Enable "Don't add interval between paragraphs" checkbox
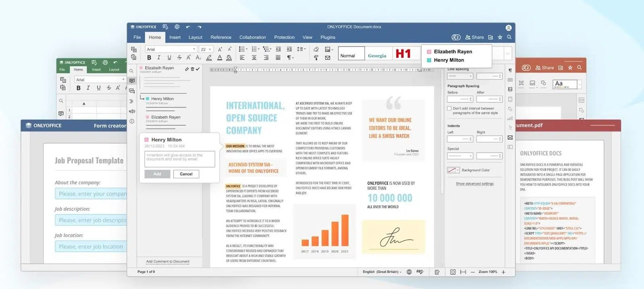The image size is (644, 289). (x=449, y=108)
